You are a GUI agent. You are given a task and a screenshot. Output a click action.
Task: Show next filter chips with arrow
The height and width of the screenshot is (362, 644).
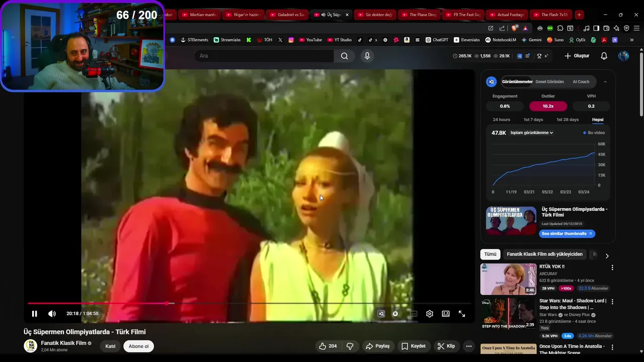(607, 256)
